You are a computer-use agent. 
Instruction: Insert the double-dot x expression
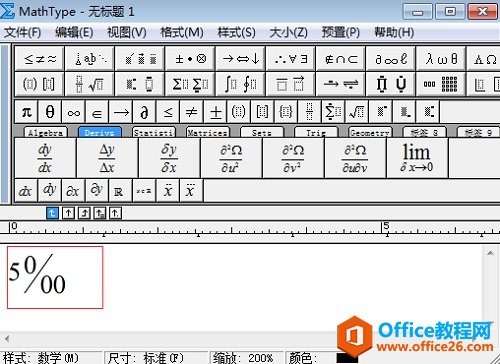[x=168, y=191]
